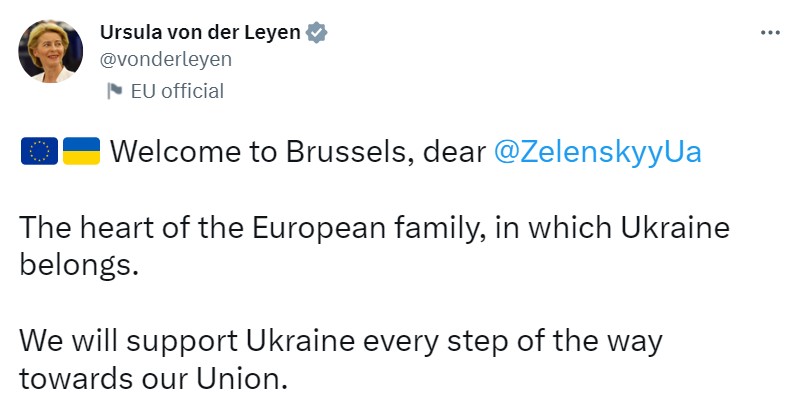Click 'in which Ukraine' in second paragraph
The height and width of the screenshot is (403, 790).
(x=611, y=229)
